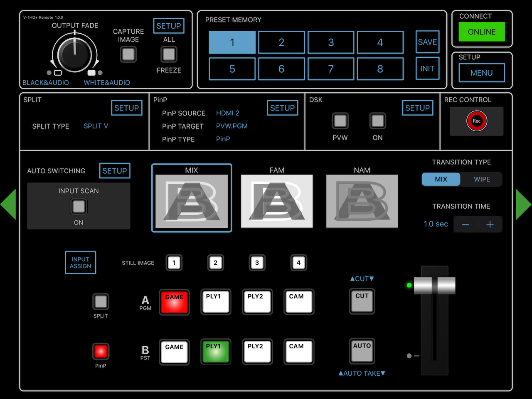Toggle the SPLIT button

pyautogui.click(x=101, y=301)
